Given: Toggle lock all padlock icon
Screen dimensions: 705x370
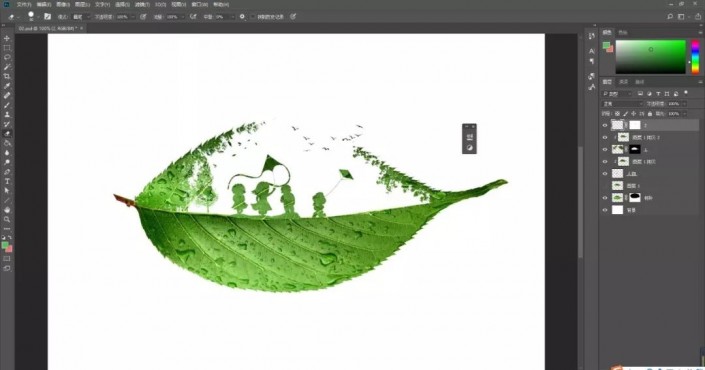Looking at the screenshot, I should tap(650, 114).
